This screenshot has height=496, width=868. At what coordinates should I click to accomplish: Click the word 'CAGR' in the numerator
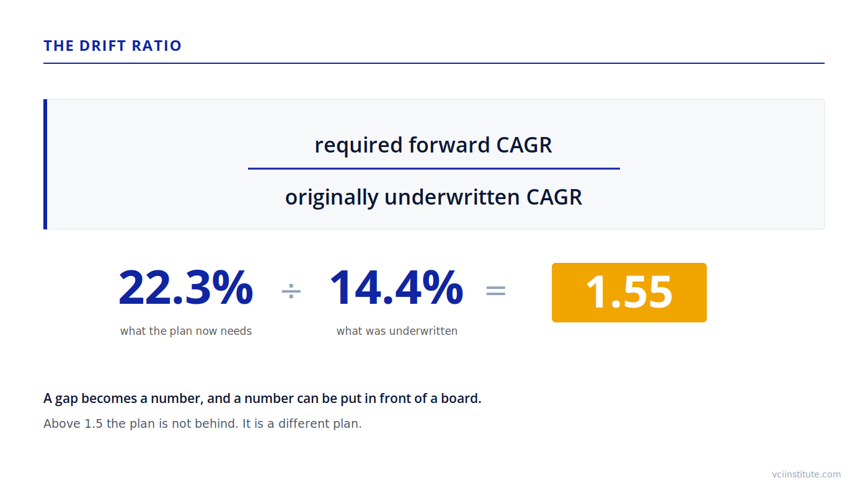point(525,145)
